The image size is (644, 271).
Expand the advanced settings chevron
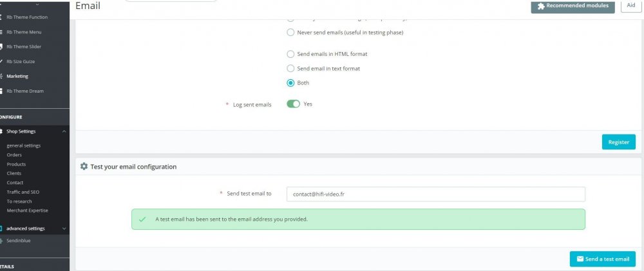pyautogui.click(x=63, y=229)
